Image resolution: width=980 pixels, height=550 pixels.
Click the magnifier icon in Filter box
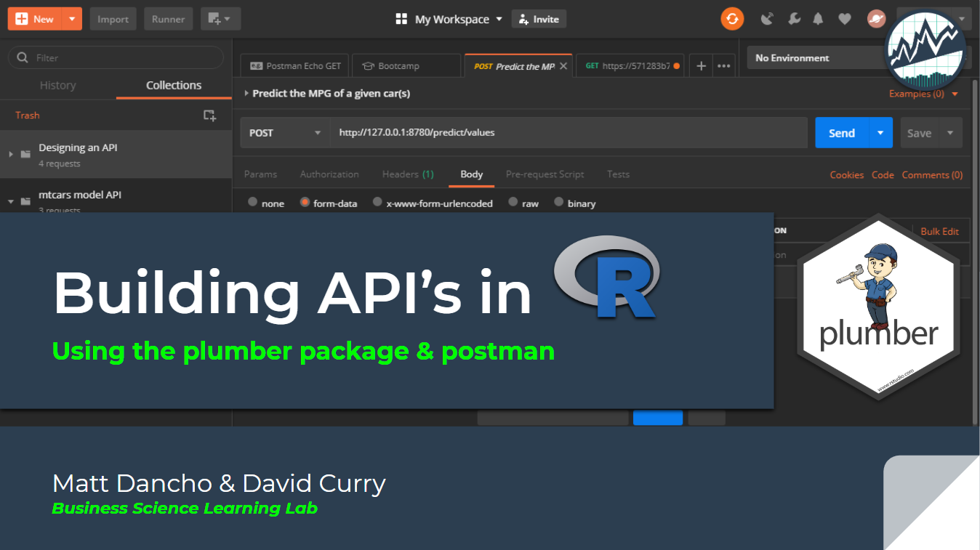coord(23,57)
